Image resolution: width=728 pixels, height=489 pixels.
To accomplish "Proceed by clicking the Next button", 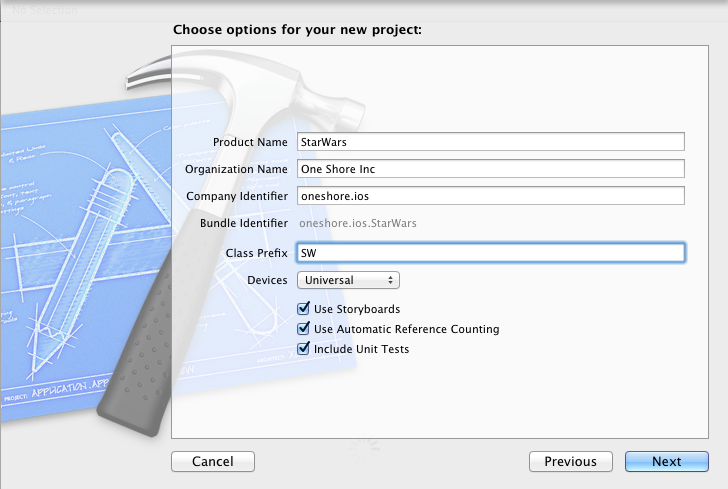I will 666,462.
